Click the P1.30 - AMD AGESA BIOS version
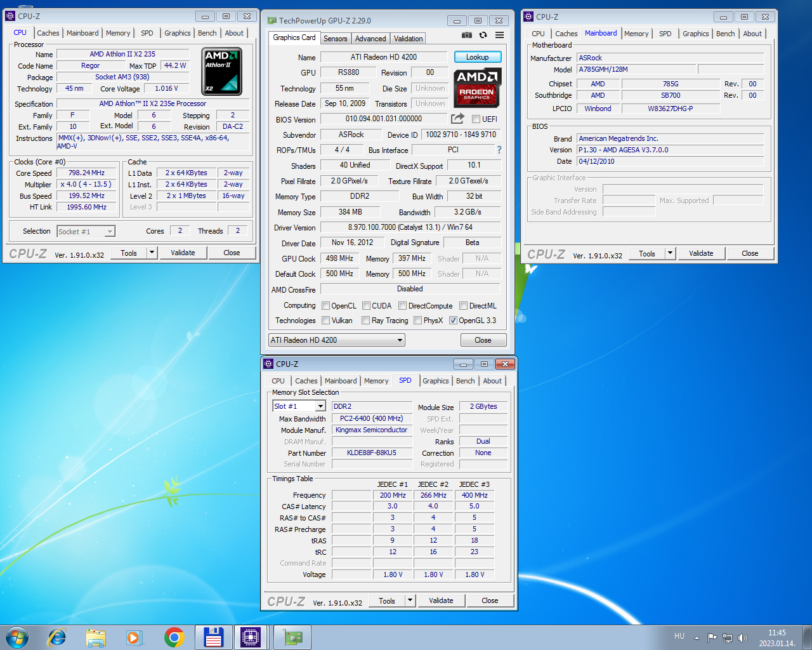 pyautogui.click(x=671, y=150)
